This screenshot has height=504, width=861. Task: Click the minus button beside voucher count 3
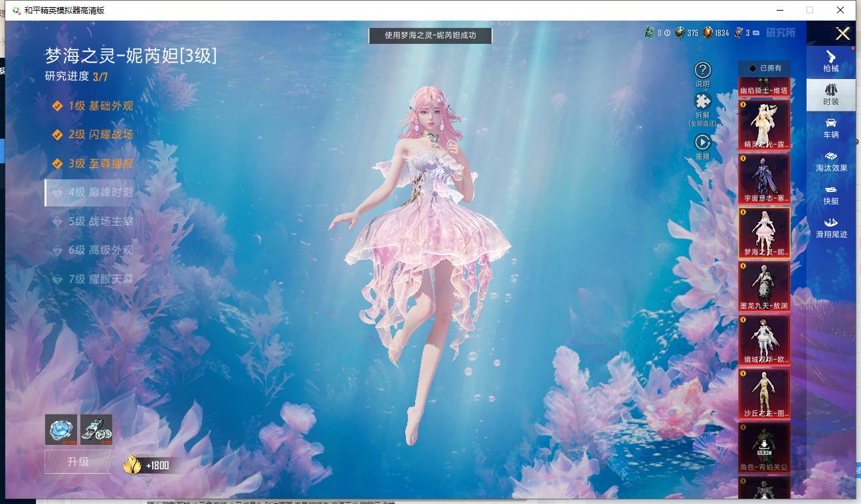pos(756,33)
